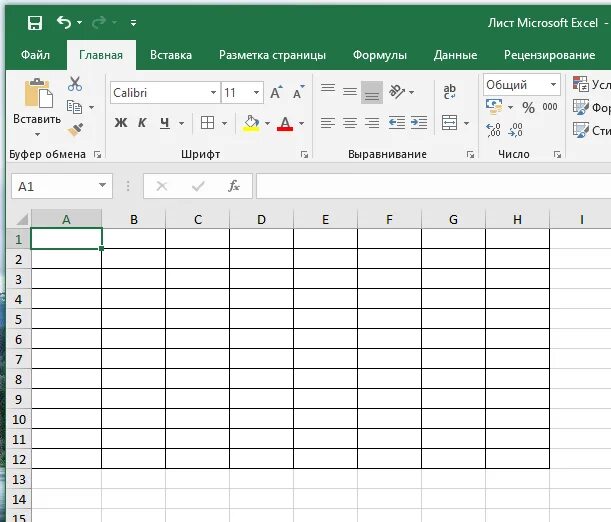Open the undo history dropdown arrow
The width and height of the screenshot is (611, 522).
[x=79, y=23]
